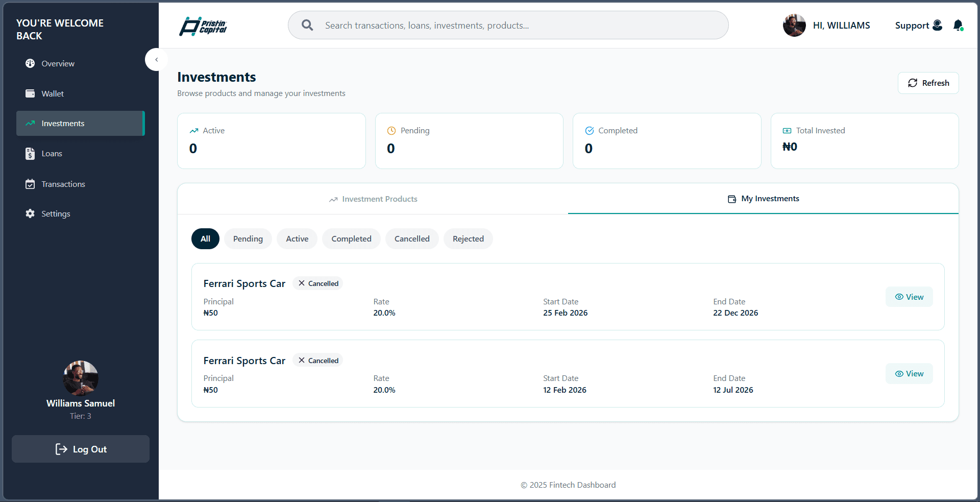Go to Loans page
Image resolution: width=980 pixels, height=502 pixels.
pyautogui.click(x=80, y=153)
